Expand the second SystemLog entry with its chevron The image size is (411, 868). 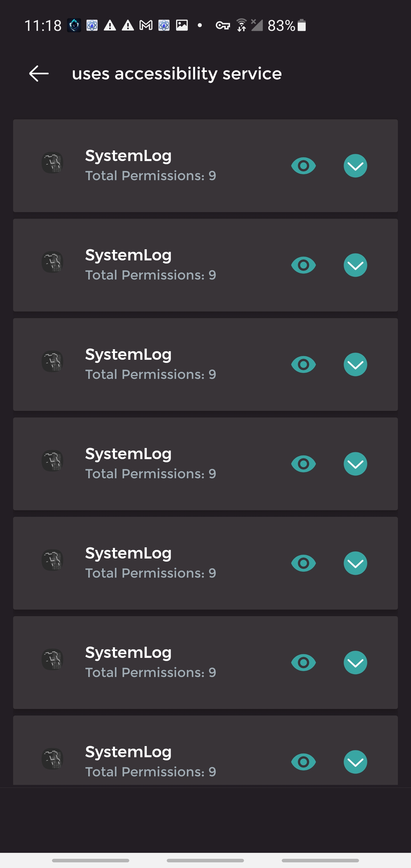[x=355, y=265]
